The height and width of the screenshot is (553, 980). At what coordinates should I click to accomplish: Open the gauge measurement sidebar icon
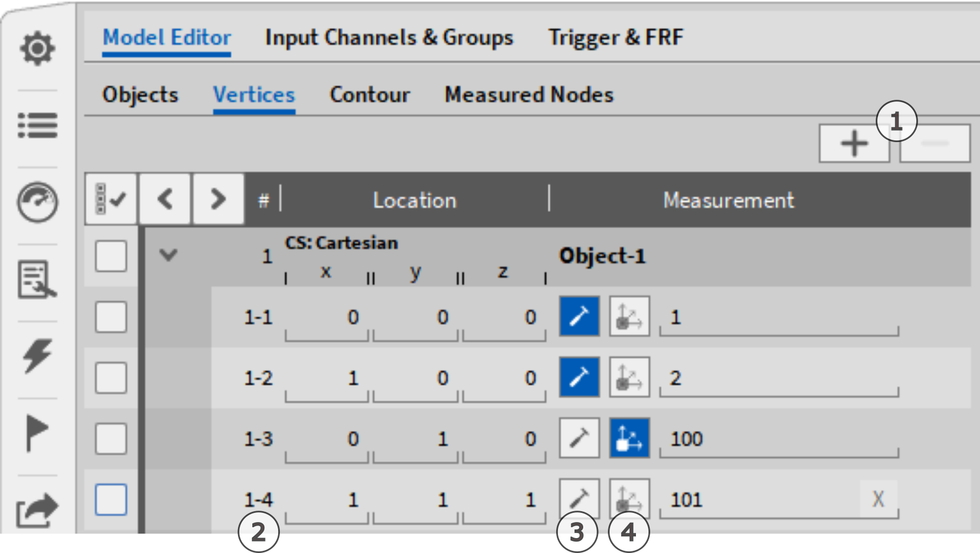point(37,202)
